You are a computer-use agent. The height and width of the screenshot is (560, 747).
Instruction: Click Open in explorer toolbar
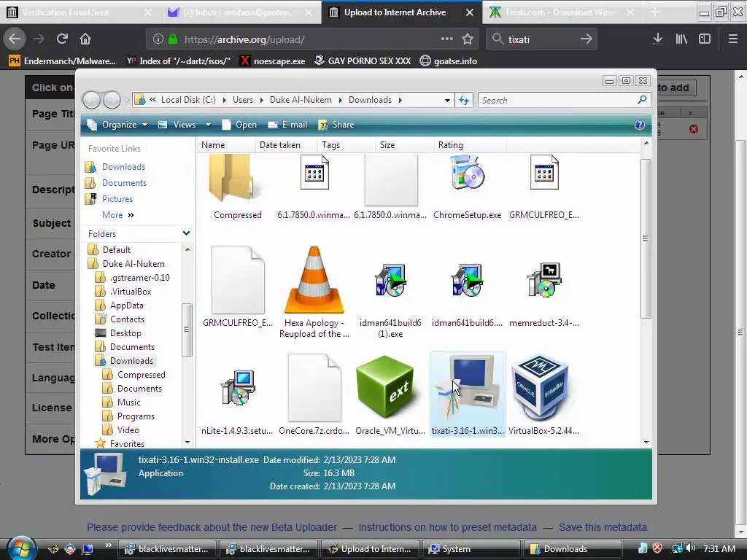click(239, 125)
